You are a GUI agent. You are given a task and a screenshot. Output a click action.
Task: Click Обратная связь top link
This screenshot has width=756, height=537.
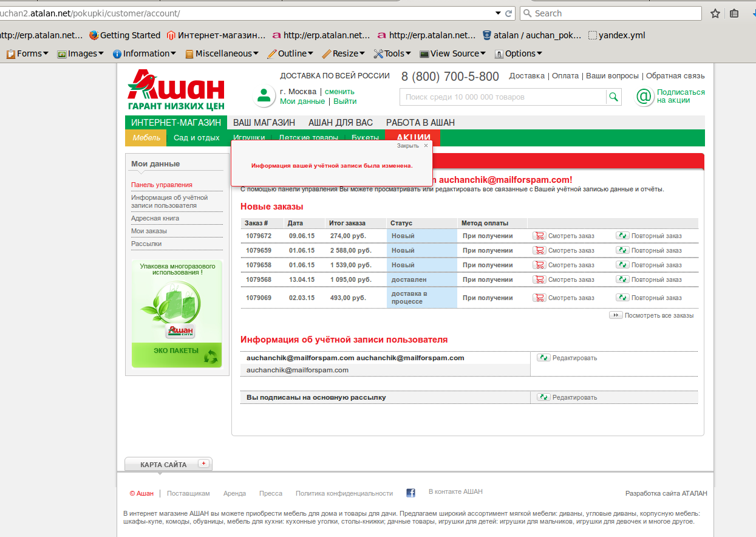tap(675, 76)
